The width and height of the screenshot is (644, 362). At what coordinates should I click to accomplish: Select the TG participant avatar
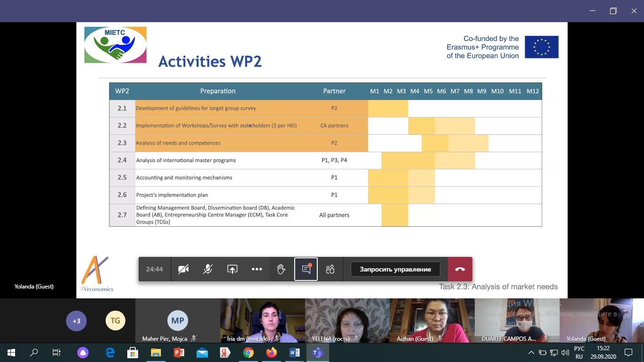(116, 321)
